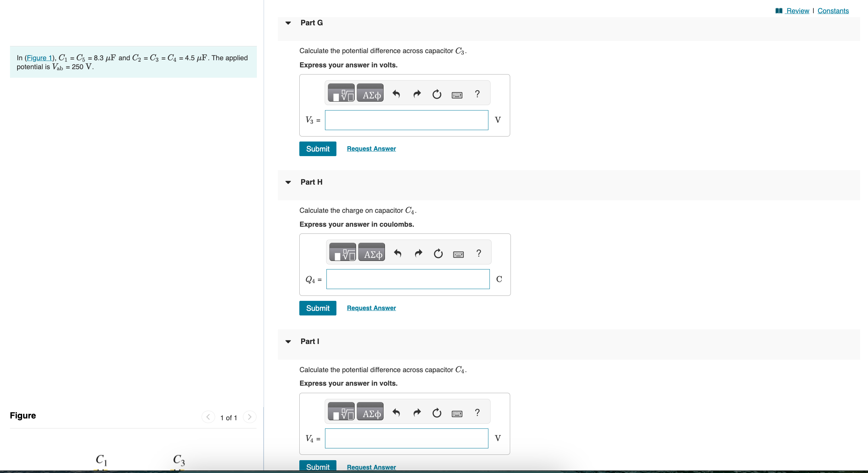The image size is (868, 473).
Task: Open keyboard shortcuts icon in Part I
Action: coord(457,413)
